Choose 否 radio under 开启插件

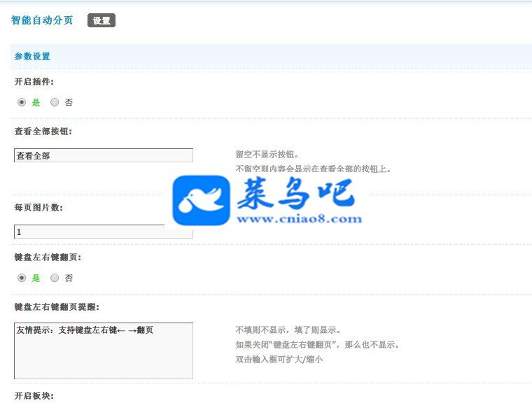pyautogui.click(x=55, y=102)
